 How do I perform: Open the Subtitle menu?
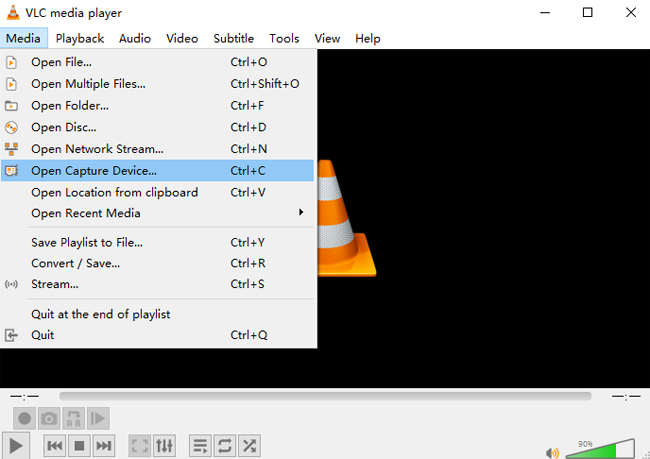[233, 38]
